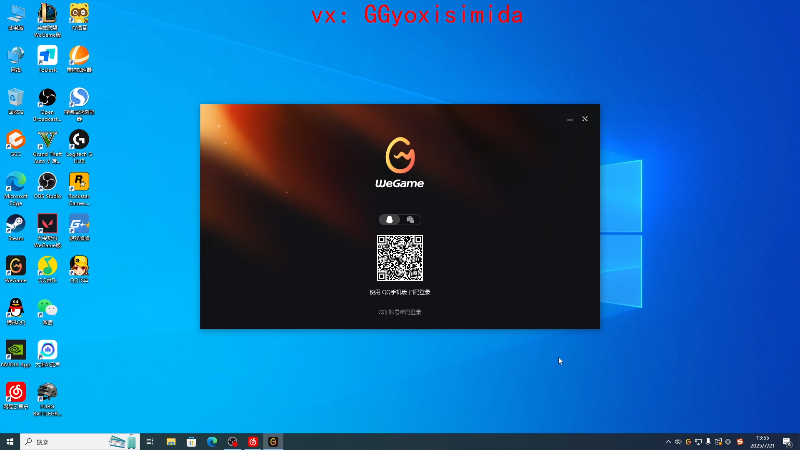The width and height of the screenshot is (800, 450).
Task: Open the orange hexagon GCC desktop shortcut
Action: pyautogui.click(x=16, y=143)
